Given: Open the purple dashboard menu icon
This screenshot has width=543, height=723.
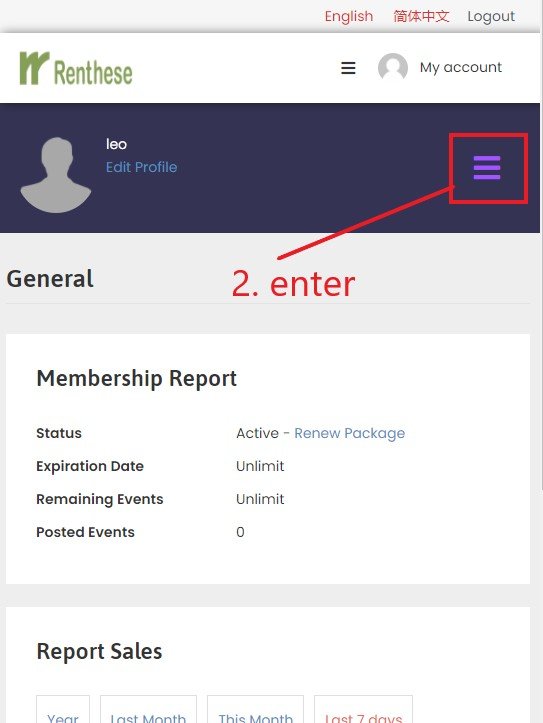Looking at the screenshot, I should (487, 168).
